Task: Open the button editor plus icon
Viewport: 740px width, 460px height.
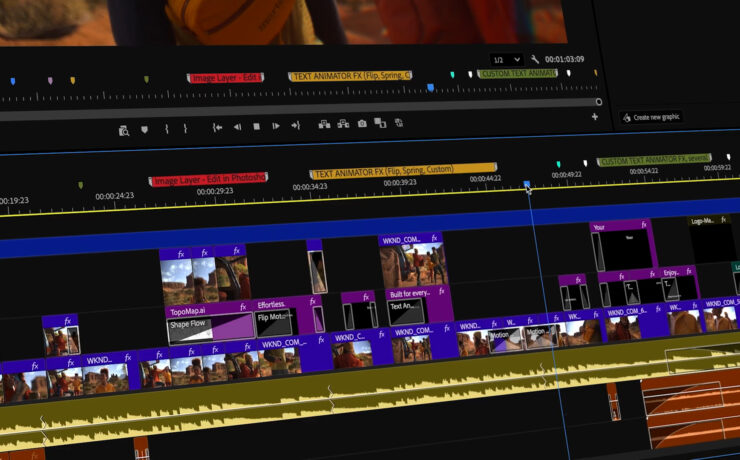Action: pos(595,117)
